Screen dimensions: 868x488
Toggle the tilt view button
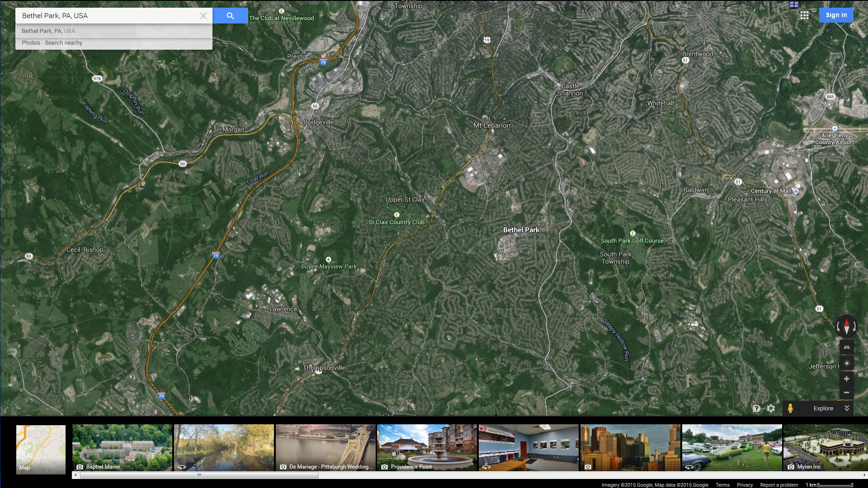846,347
